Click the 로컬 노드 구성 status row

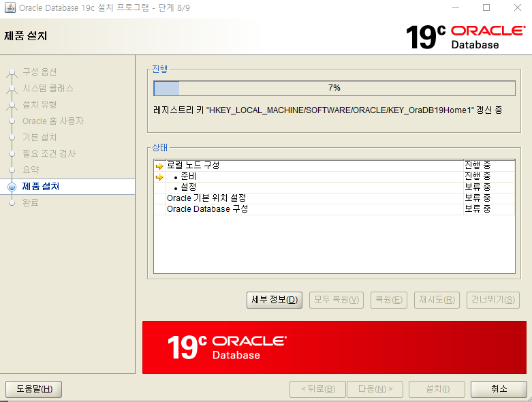(334, 166)
